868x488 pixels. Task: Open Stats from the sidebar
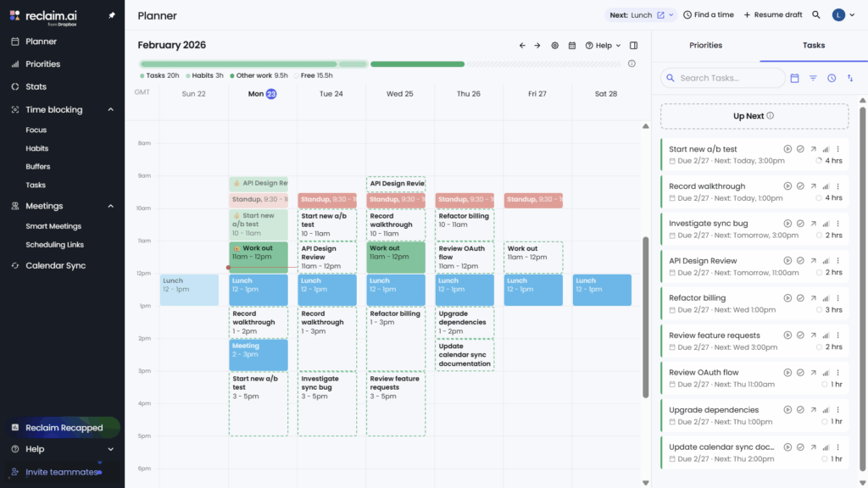tap(36, 86)
